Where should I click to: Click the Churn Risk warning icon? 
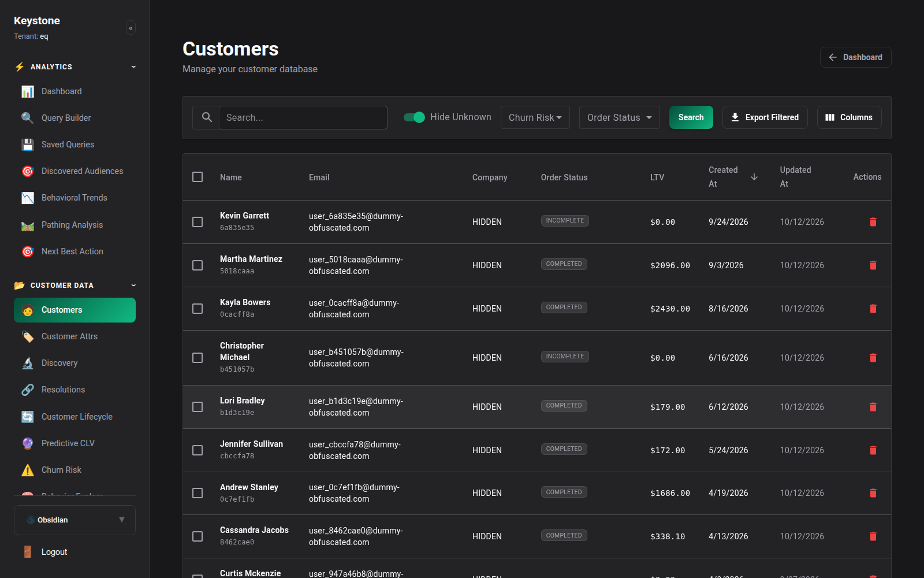click(28, 470)
